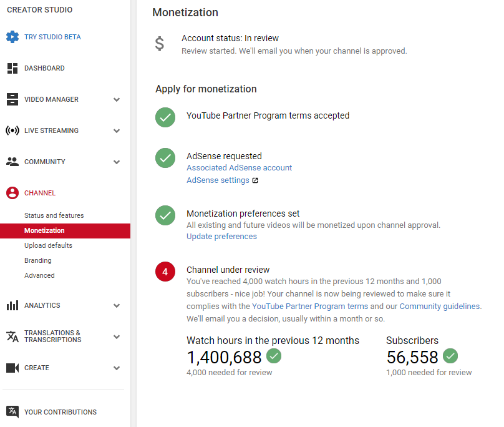
Task: Open Branding settings
Action: 38,261
